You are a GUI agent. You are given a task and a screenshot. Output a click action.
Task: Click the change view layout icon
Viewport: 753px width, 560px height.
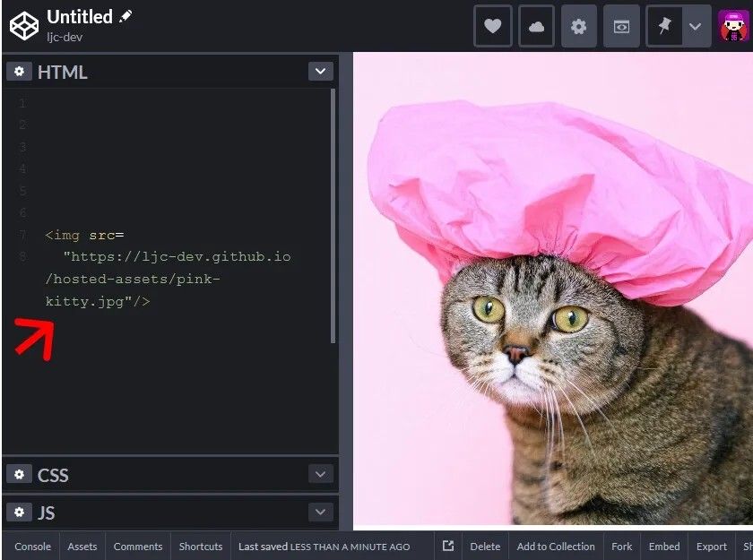621,26
